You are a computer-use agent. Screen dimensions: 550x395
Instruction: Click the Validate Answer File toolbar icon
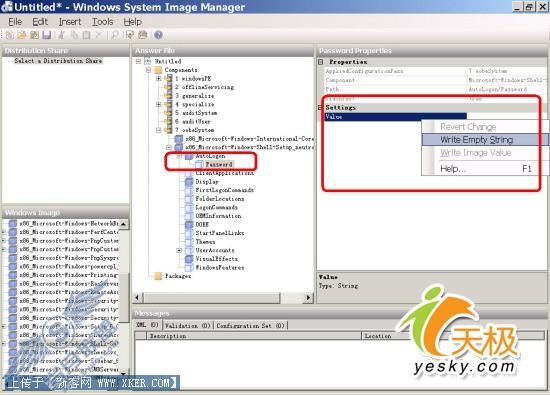(x=130, y=35)
